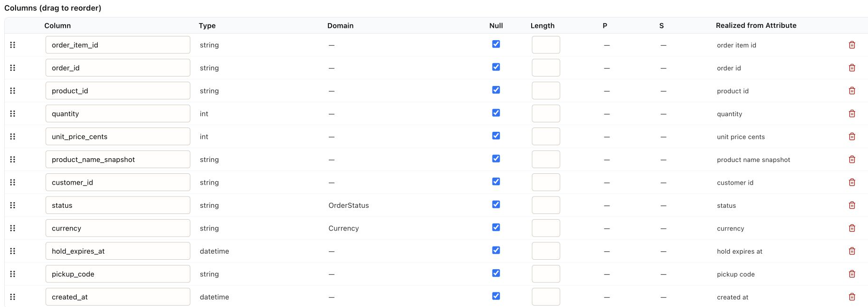Delete the product_id column row

click(852, 91)
